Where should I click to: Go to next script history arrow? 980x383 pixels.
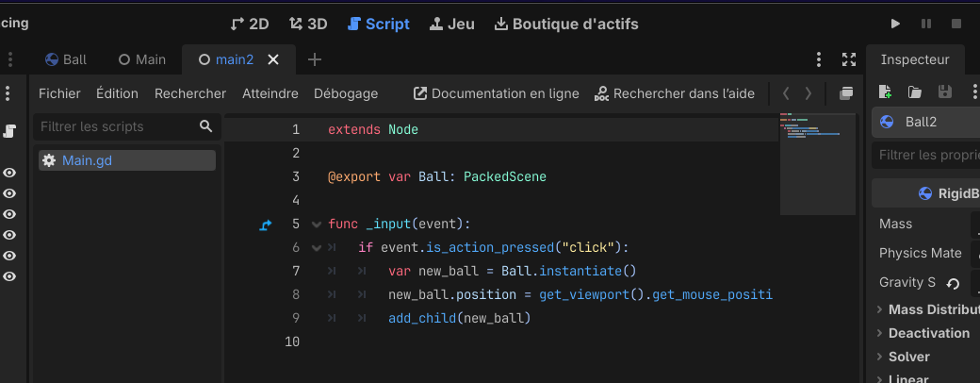pyautogui.click(x=808, y=93)
